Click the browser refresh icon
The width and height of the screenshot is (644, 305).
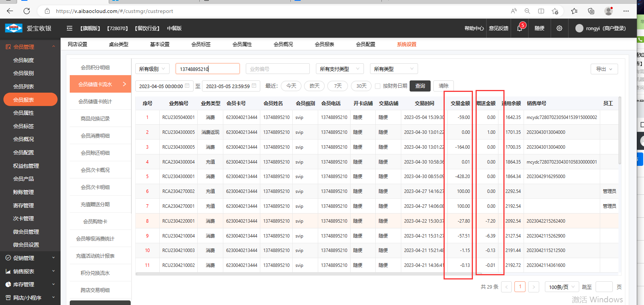pos(27,11)
